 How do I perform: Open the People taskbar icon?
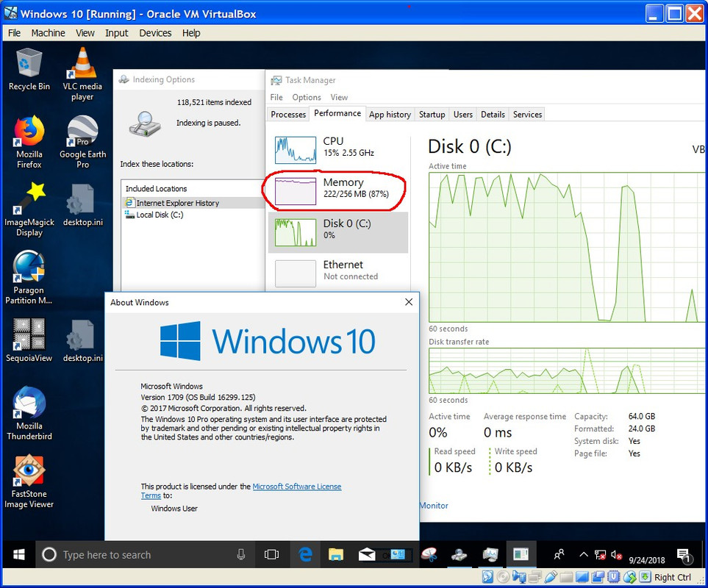pos(559,555)
